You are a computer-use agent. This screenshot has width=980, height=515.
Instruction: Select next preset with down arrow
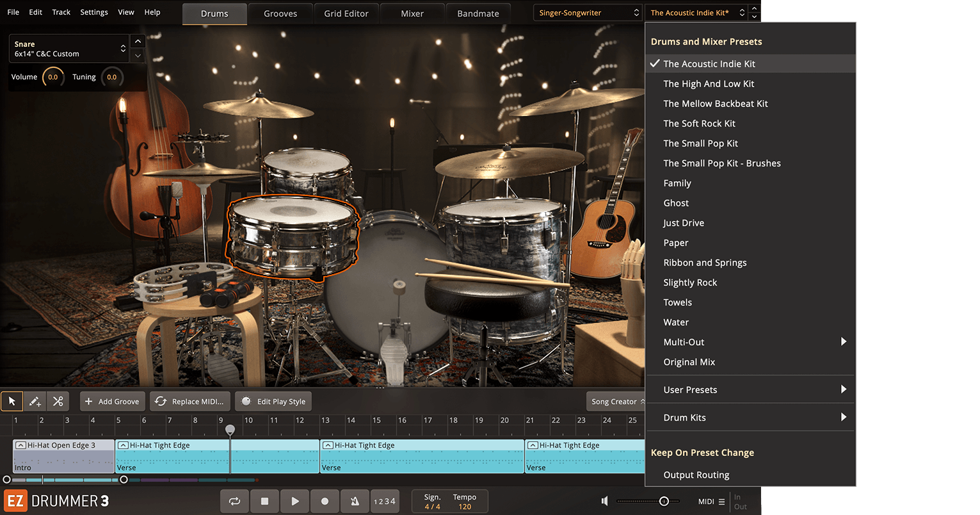point(755,17)
